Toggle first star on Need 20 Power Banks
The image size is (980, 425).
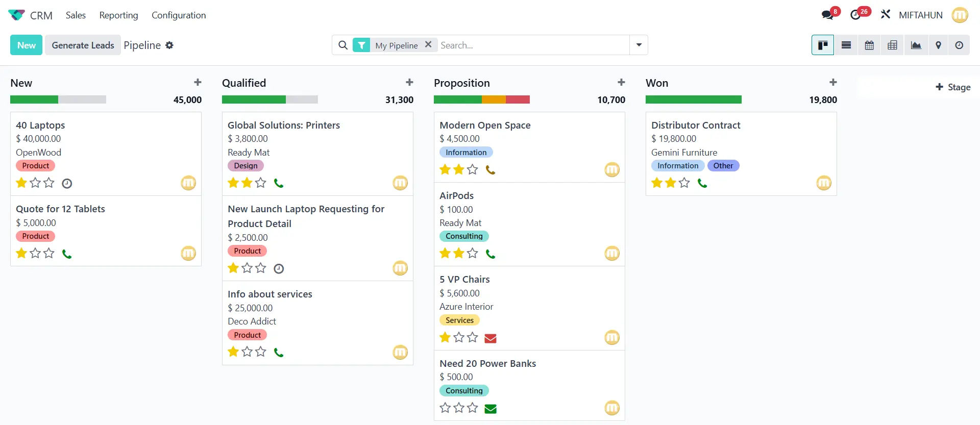pos(445,408)
